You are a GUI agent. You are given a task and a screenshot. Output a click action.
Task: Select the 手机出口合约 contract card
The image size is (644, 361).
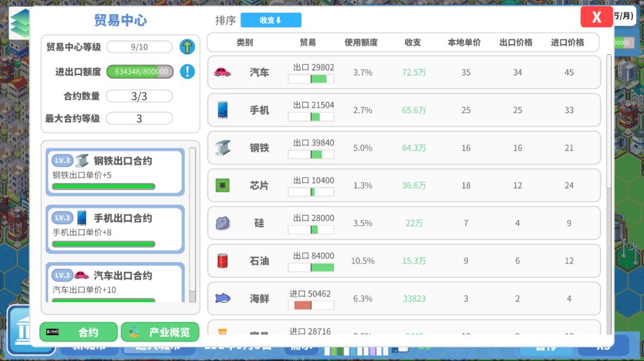tap(115, 229)
